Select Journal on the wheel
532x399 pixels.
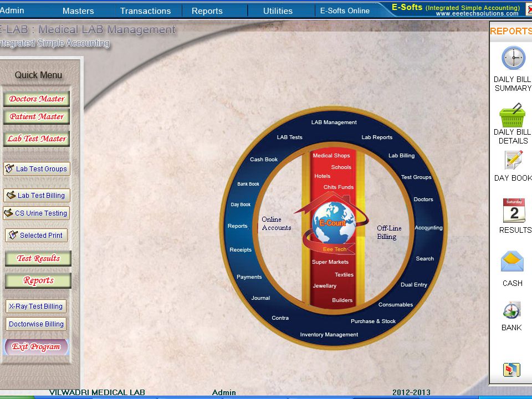click(260, 298)
